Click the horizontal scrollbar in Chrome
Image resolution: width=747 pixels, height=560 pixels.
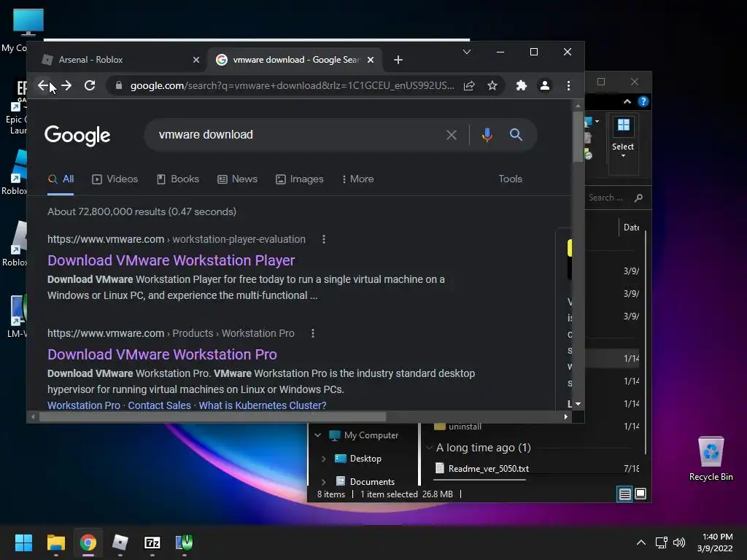[212, 416]
